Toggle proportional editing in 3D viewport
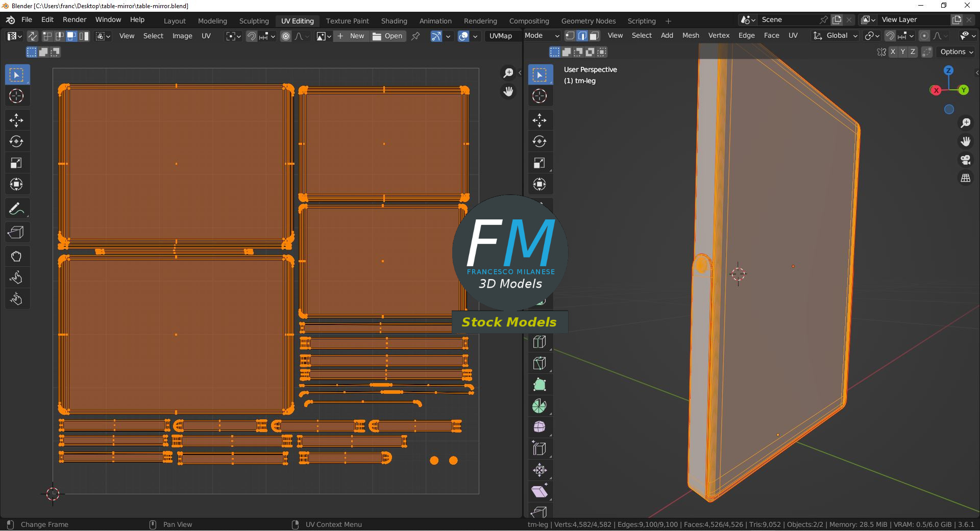Image resolution: width=980 pixels, height=531 pixels. [x=924, y=36]
